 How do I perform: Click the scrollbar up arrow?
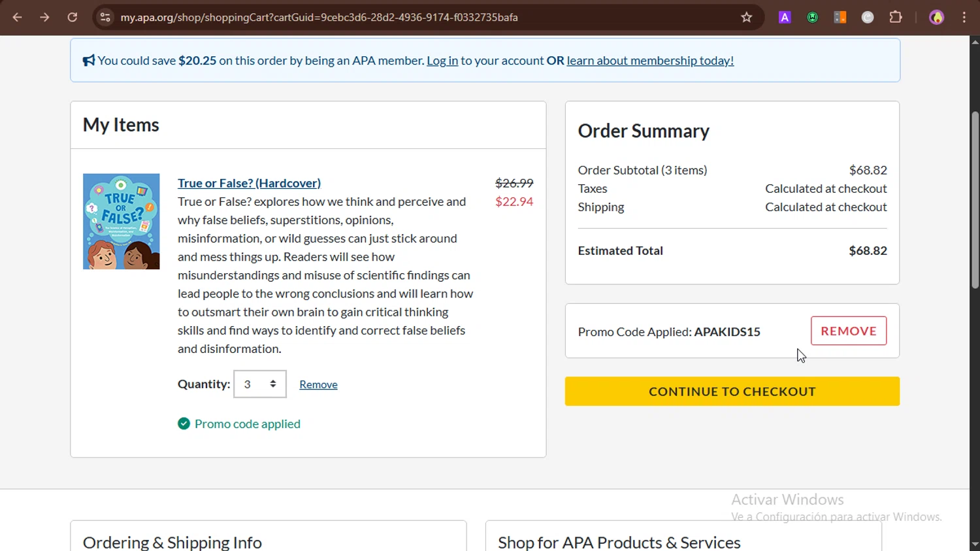click(975, 42)
